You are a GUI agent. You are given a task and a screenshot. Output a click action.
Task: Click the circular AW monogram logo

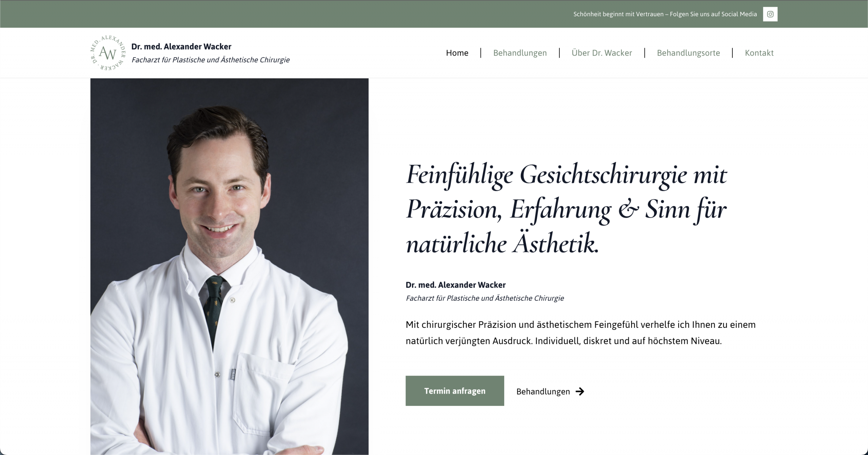click(x=108, y=53)
